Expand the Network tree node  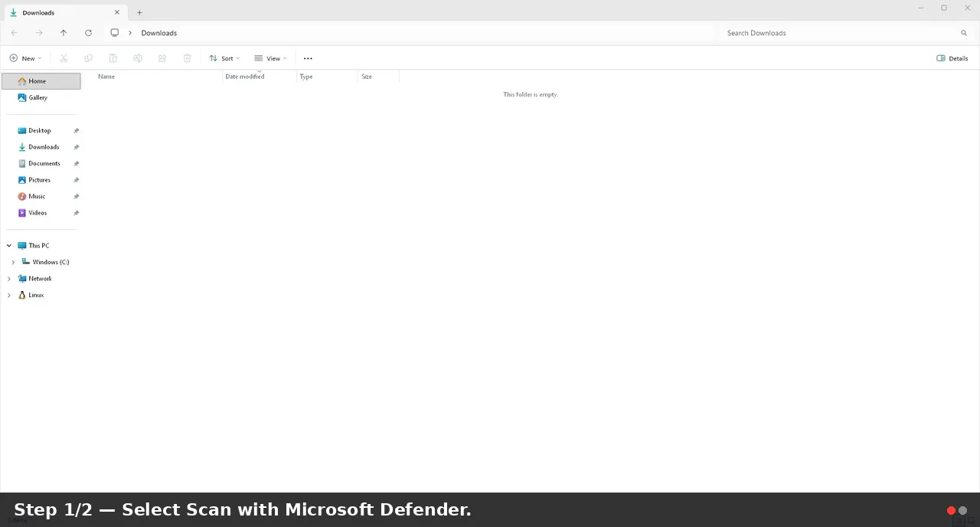pos(9,279)
